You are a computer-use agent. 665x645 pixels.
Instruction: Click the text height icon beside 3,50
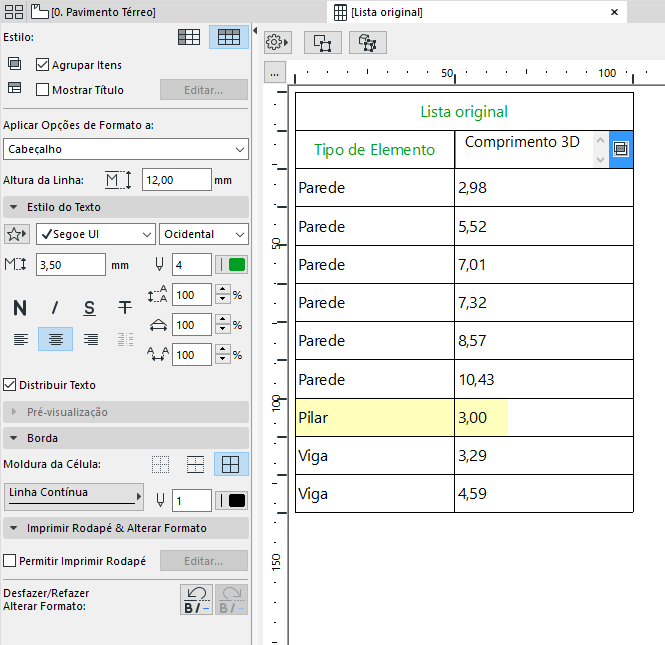pyautogui.click(x=15, y=265)
